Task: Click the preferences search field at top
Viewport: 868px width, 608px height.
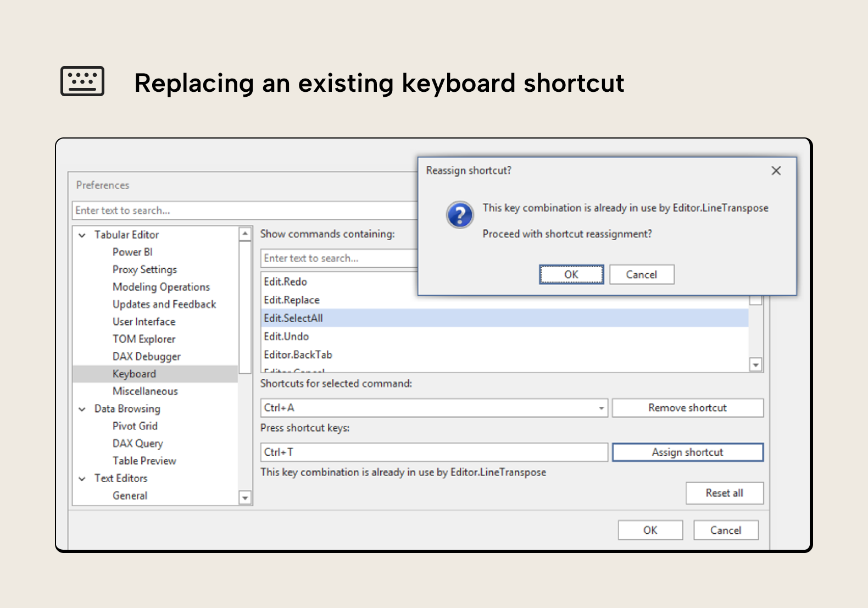Action: [245, 211]
